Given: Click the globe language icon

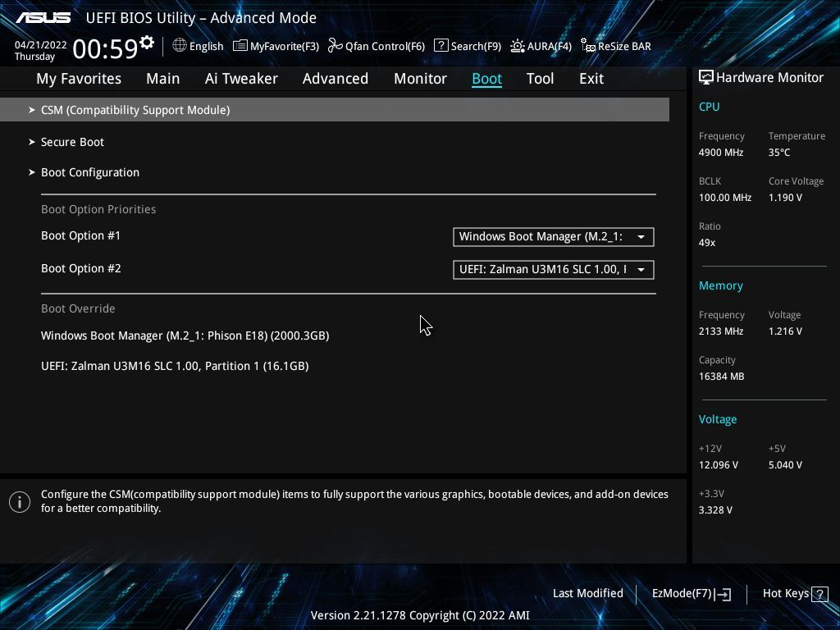Looking at the screenshot, I should 180,46.
